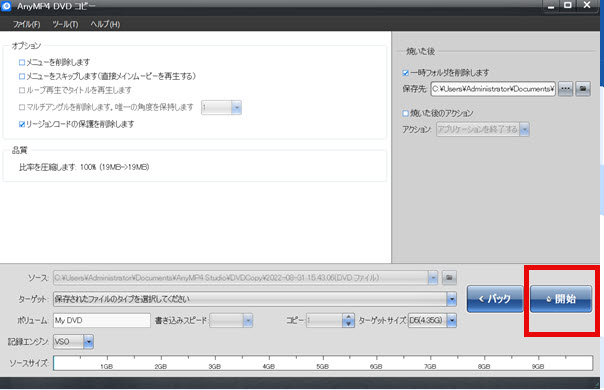Toggle ループ再生でタイトルを再生します checkbox
Image resolution: width=604 pixels, height=390 pixels.
click(22, 90)
